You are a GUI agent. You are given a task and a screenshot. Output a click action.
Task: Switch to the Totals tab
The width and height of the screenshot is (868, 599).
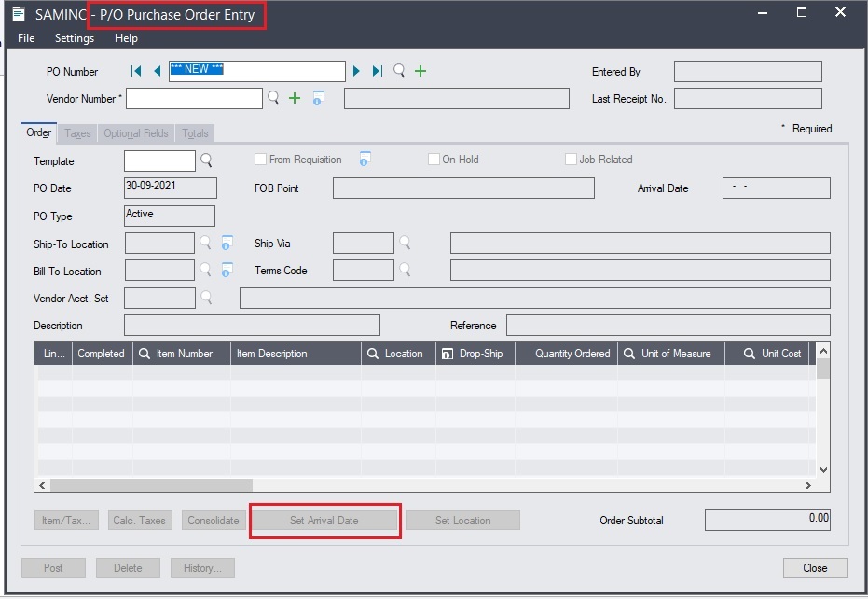[x=195, y=133]
